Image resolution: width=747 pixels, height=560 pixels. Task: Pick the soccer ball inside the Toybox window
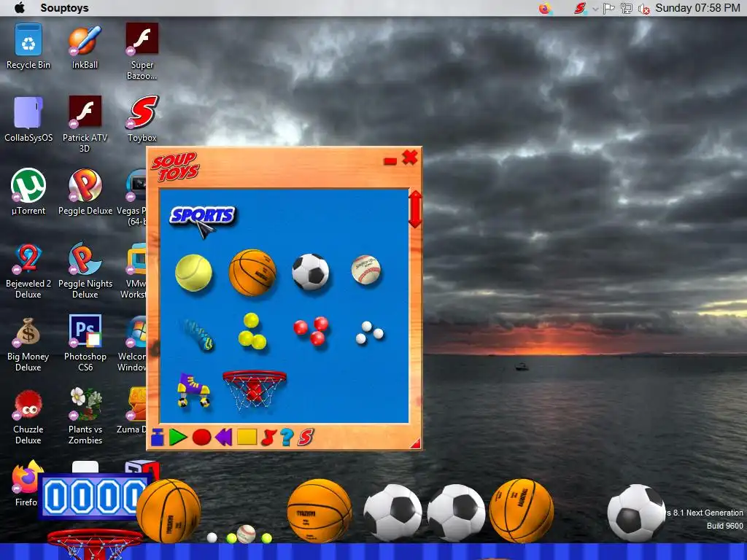(311, 272)
